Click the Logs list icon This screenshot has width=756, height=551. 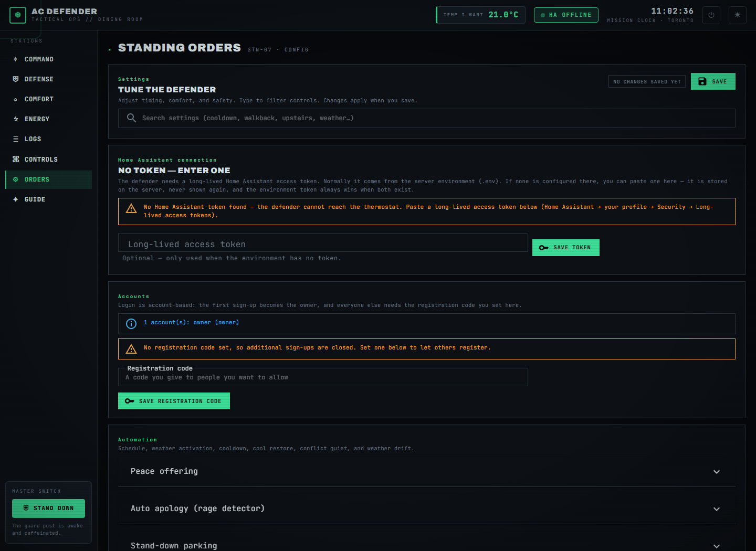pyautogui.click(x=16, y=139)
